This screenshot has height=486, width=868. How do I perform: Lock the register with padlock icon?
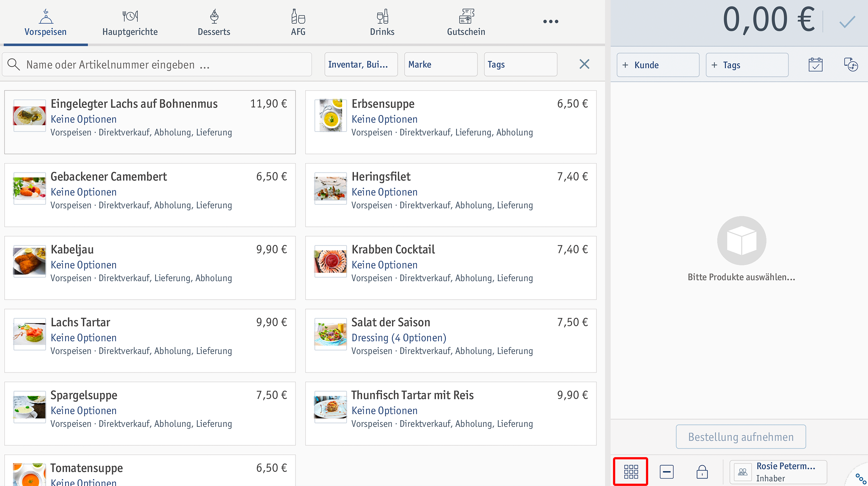click(702, 472)
